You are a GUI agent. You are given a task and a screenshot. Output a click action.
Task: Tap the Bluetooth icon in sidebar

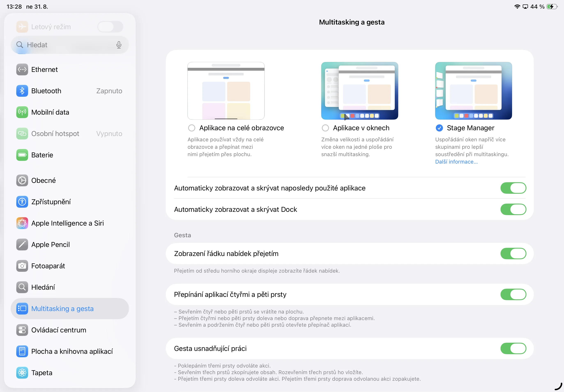point(22,91)
